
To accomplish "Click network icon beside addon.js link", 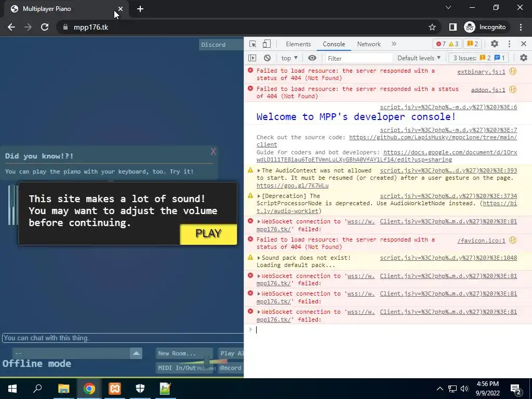I will (513, 89).
